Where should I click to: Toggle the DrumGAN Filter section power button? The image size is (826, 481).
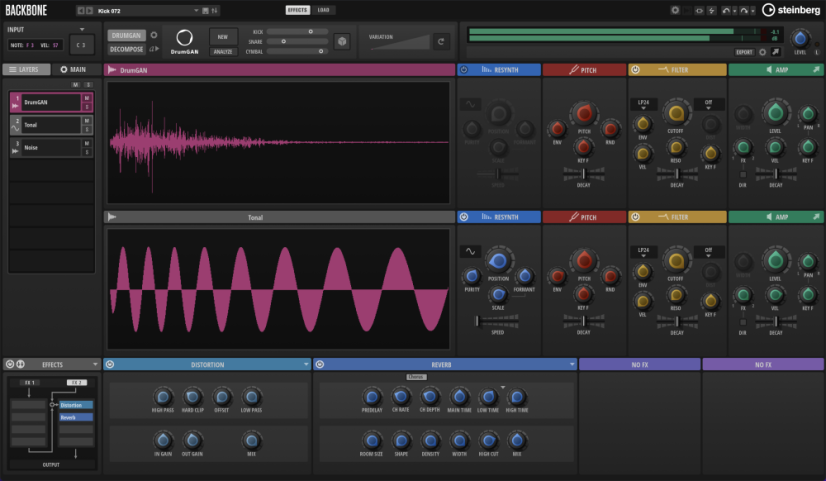pos(635,70)
